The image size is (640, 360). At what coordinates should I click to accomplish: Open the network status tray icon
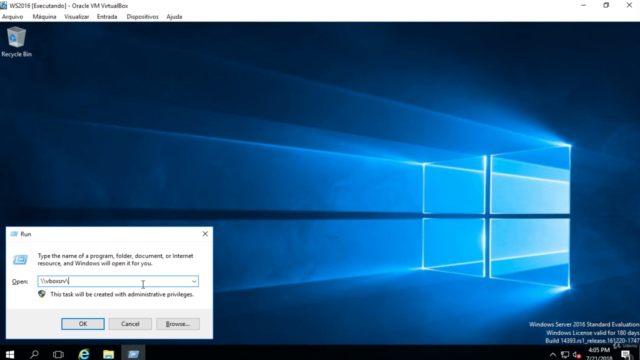pos(565,355)
